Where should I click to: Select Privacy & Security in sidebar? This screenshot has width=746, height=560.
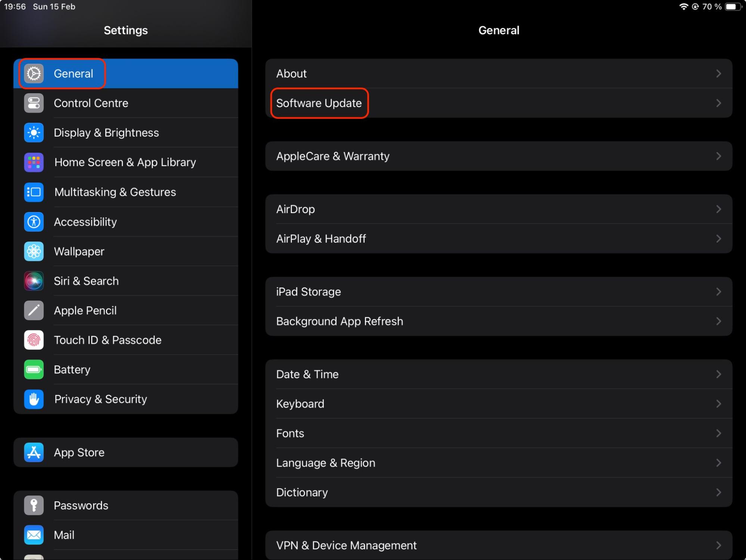tap(100, 399)
